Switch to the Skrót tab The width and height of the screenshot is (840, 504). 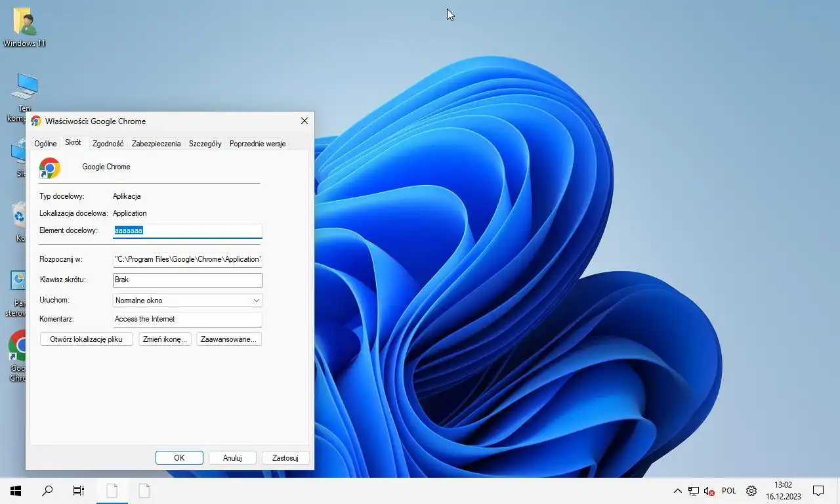[73, 142]
